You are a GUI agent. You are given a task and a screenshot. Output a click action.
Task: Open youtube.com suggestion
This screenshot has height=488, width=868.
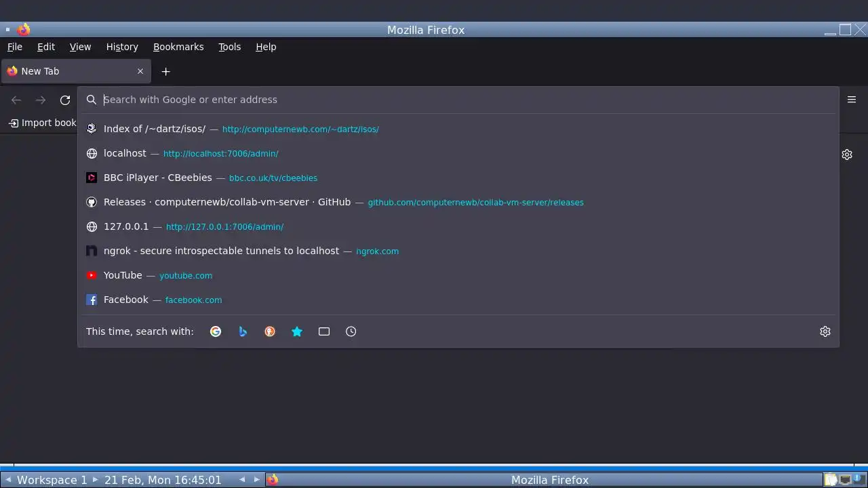[458, 275]
